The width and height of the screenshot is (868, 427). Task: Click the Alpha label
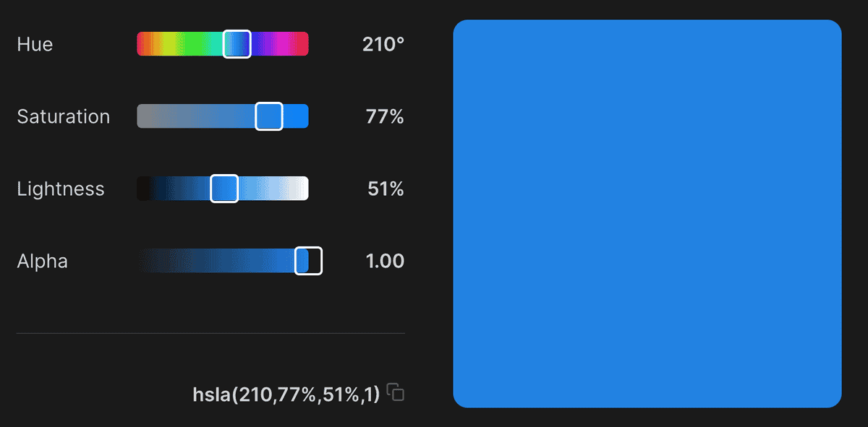42,261
